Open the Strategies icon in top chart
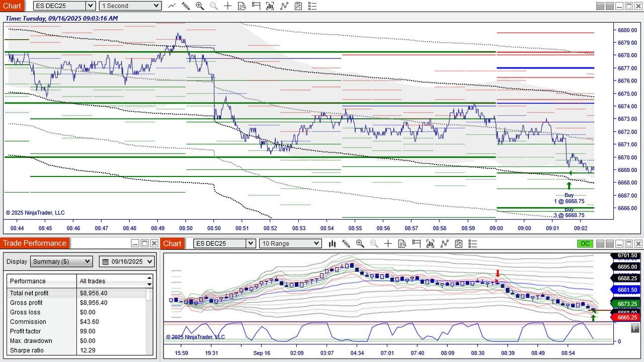This screenshot has height=362, width=644. pos(298,6)
